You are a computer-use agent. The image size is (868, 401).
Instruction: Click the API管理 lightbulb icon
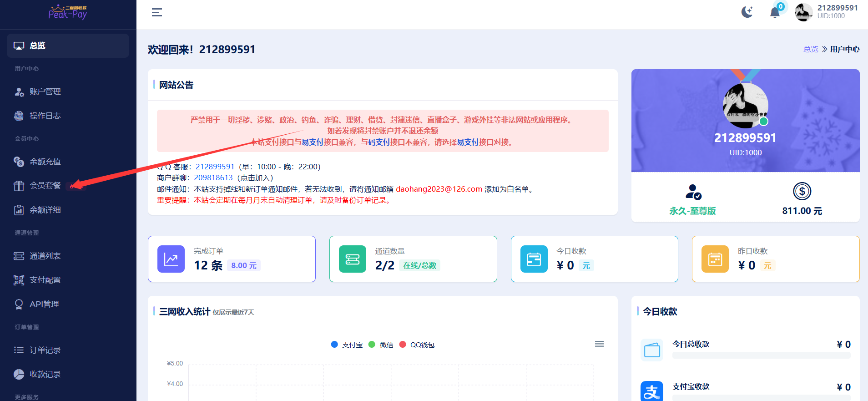19,304
